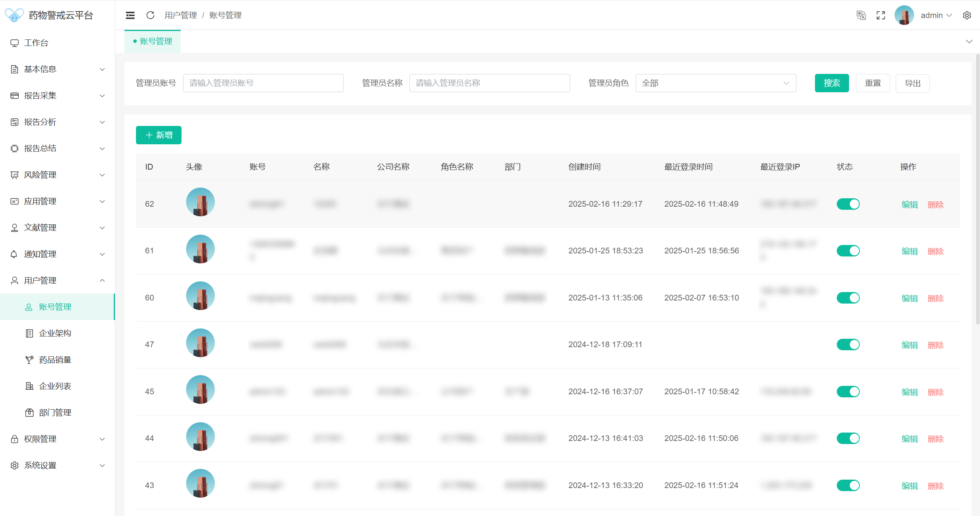Collapse the sidebar with the hamburger icon
Screen dimensions: 980x516
pos(130,15)
